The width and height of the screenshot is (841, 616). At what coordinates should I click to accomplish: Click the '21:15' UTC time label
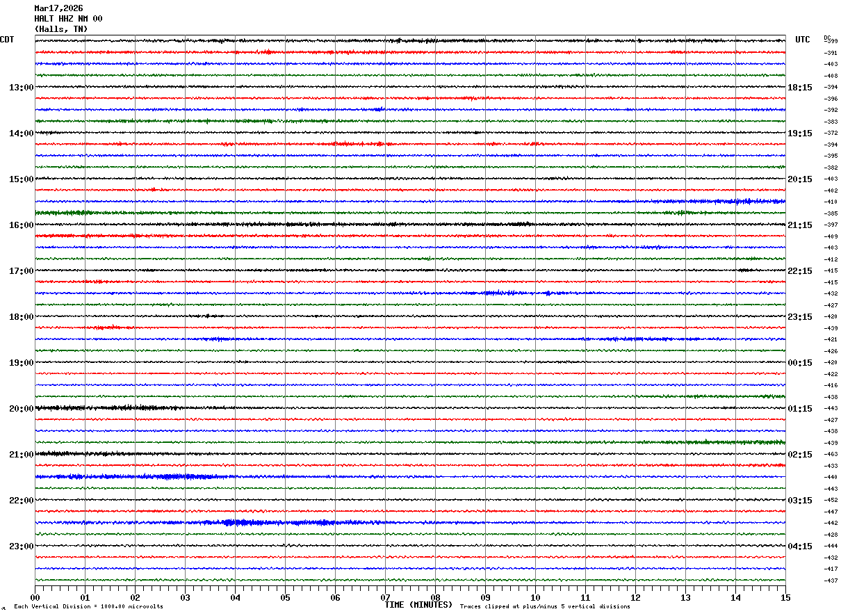pyautogui.click(x=800, y=225)
